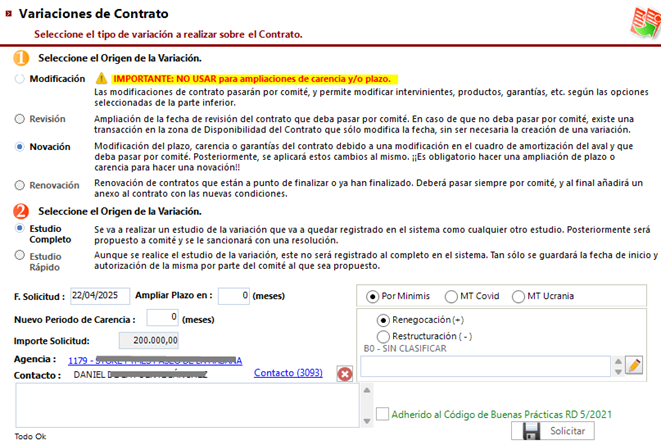Click the F. Solicitud date field
Image resolution: width=661 pixels, height=445 pixels.
point(100,296)
